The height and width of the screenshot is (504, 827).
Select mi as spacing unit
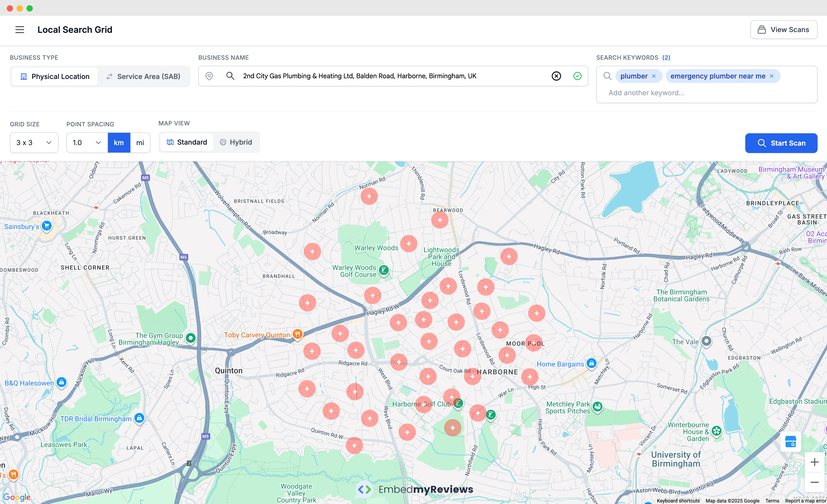point(140,142)
